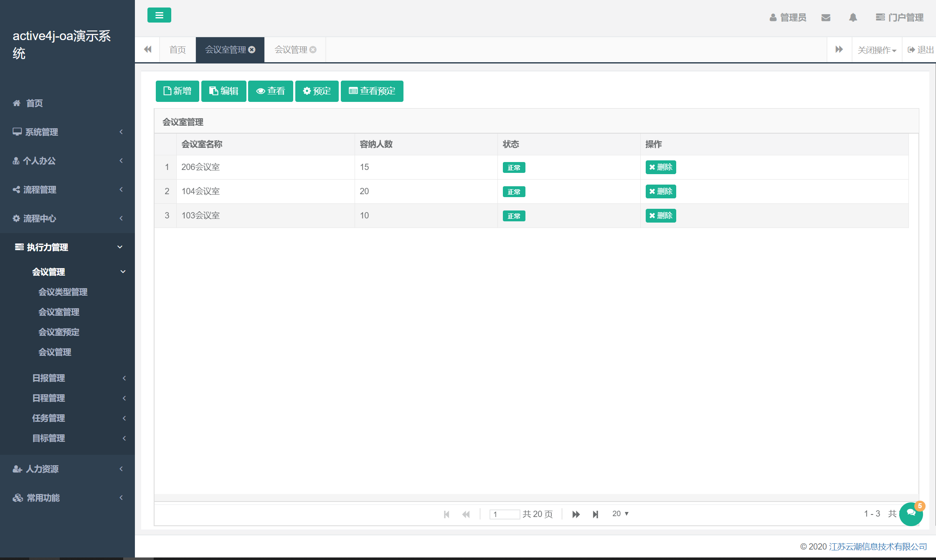Go to previous page in pager
The width and height of the screenshot is (936, 560).
pyautogui.click(x=466, y=514)
